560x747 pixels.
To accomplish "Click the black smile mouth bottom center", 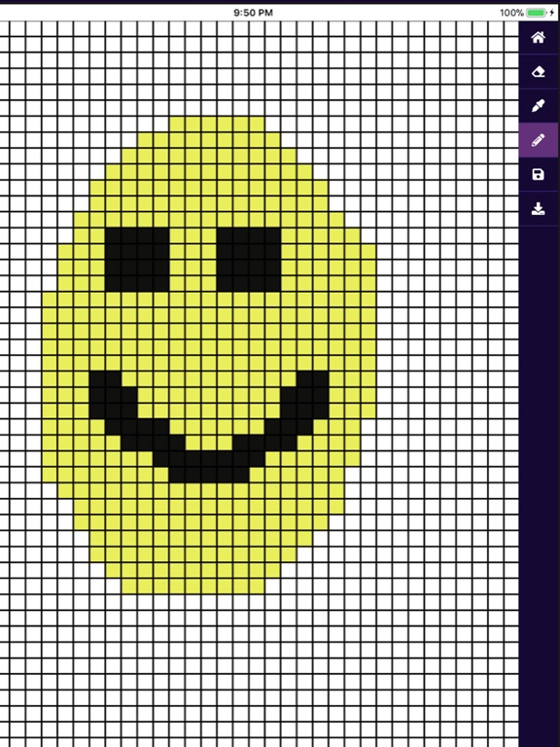I will [209, 475].
